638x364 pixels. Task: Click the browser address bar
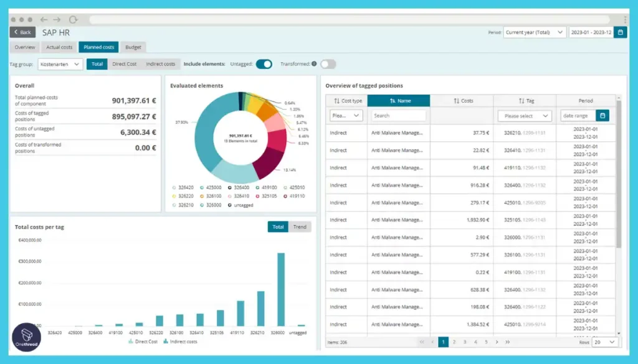click(350, 19)
